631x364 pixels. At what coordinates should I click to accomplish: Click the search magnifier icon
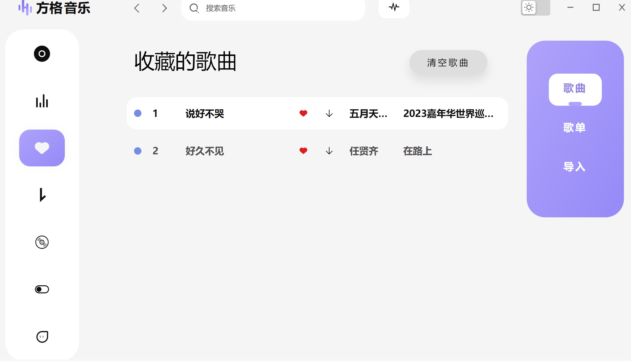coord(194,8)
